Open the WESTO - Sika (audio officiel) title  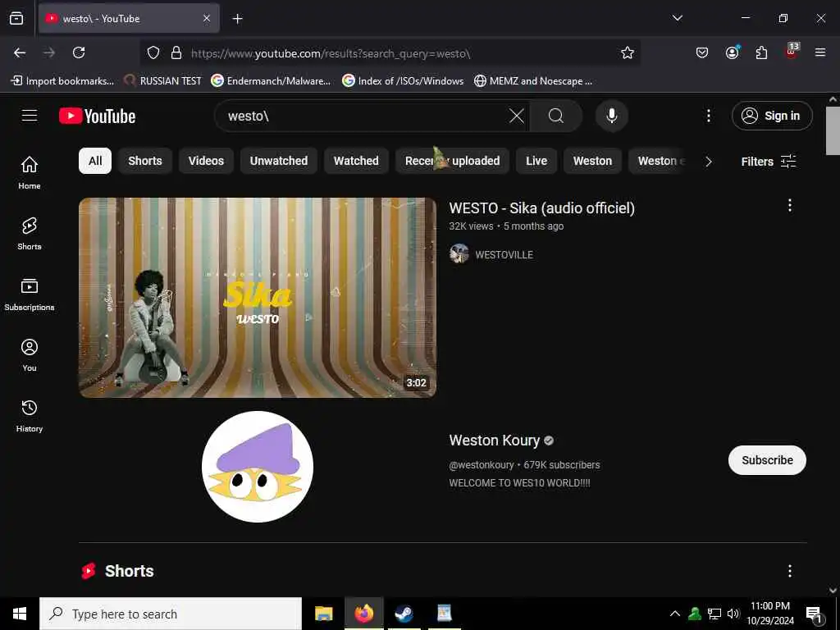541,208
